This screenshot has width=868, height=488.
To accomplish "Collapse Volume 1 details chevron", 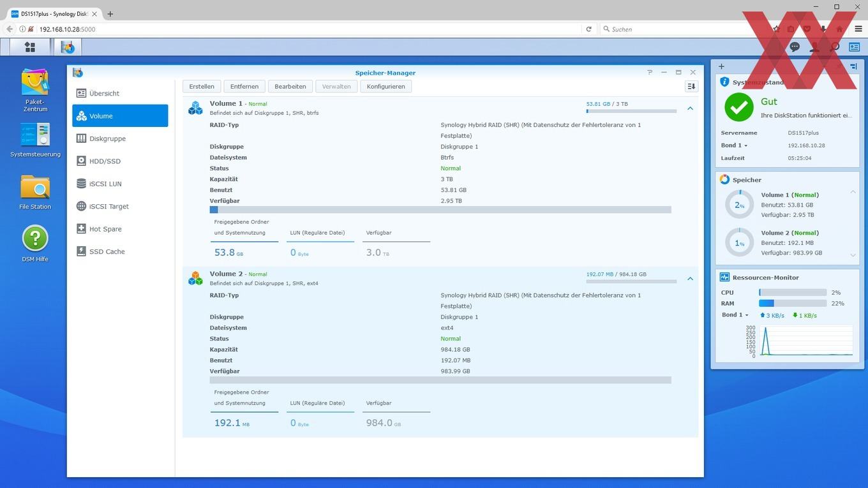I will [x=690, y=108].
